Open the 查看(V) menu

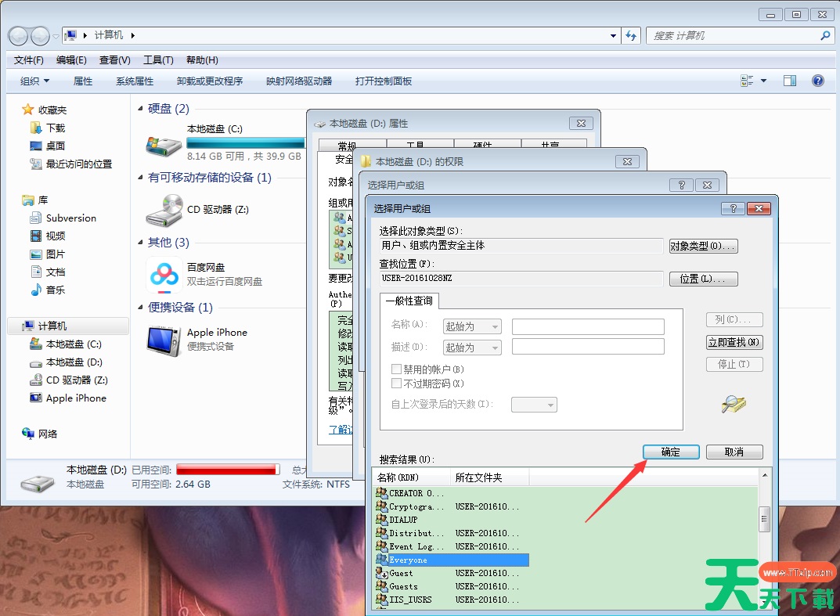(114, 60)
